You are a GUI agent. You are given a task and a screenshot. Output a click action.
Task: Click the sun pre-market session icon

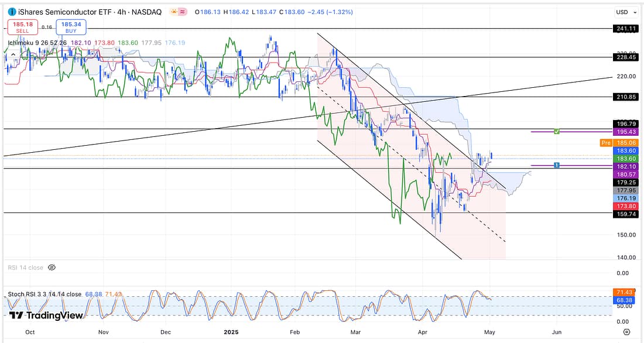tap(174, 12)
